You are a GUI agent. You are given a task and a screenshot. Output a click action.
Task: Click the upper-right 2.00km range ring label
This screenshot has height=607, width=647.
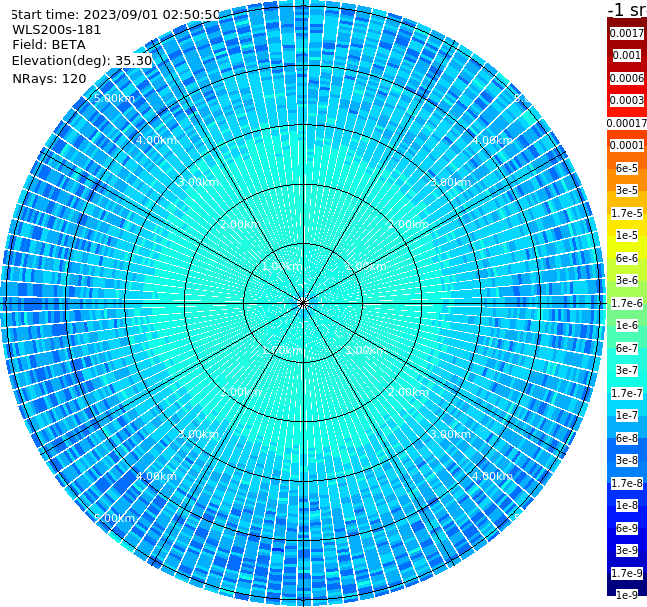pos(408,224)
